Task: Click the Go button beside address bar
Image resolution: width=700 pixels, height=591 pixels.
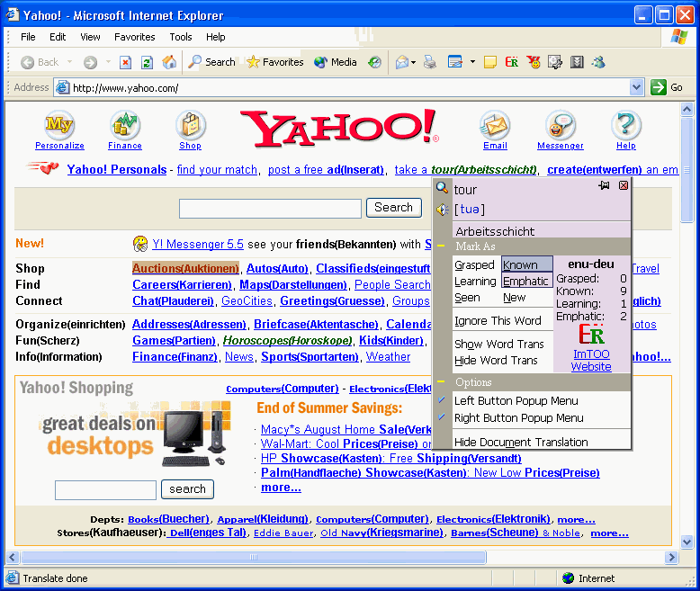Action: point(667,87)
